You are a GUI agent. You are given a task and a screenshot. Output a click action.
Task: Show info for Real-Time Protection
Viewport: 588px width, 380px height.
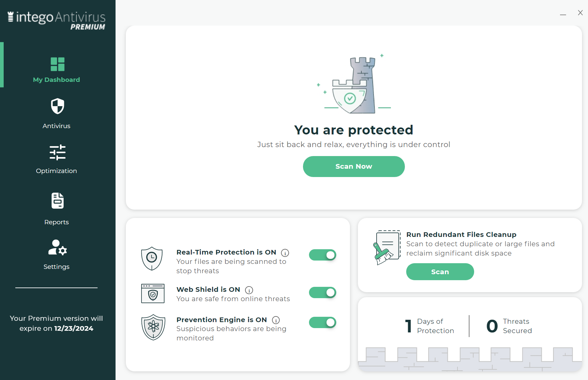coord(285,253)
